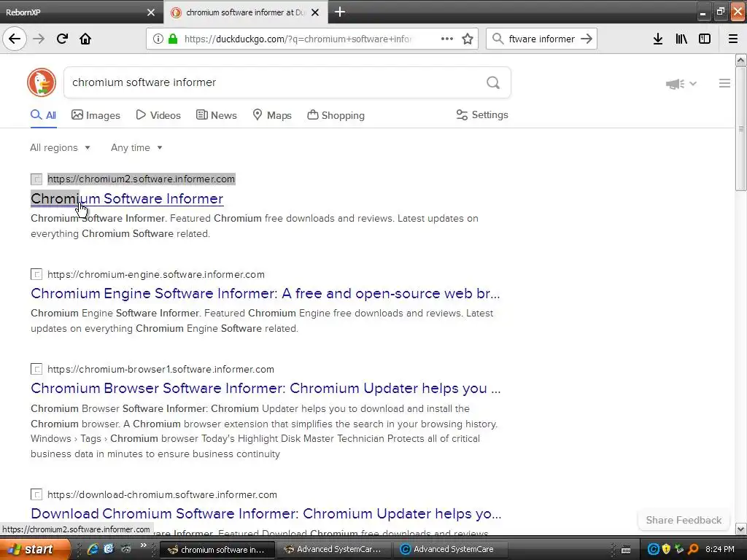Open the browser home page
Image resolution: width=747 pixels, height=560 pixels.
[85, 39]
